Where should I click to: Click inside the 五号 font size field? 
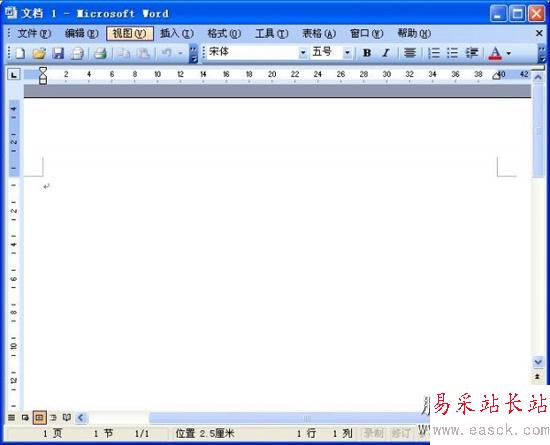[326, 53]
